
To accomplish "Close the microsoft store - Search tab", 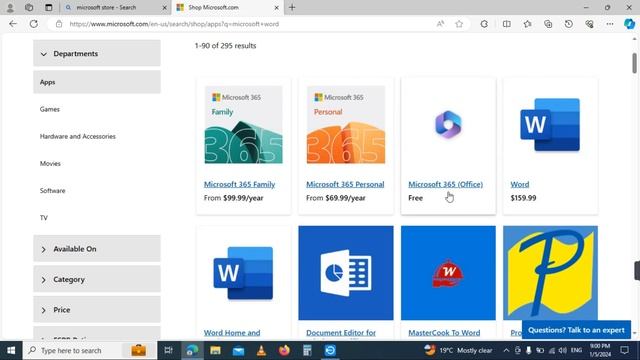I will pyautogui.click(x=164, y=7).
